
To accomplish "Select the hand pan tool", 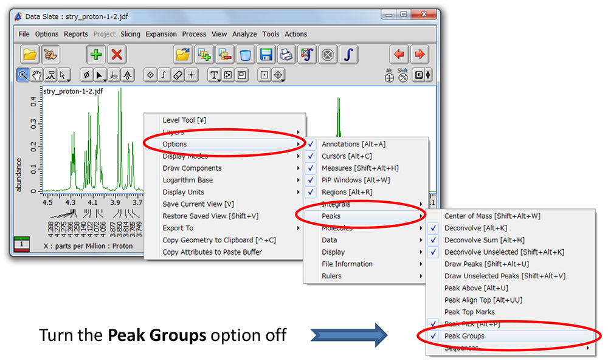I will click(37, 75).
